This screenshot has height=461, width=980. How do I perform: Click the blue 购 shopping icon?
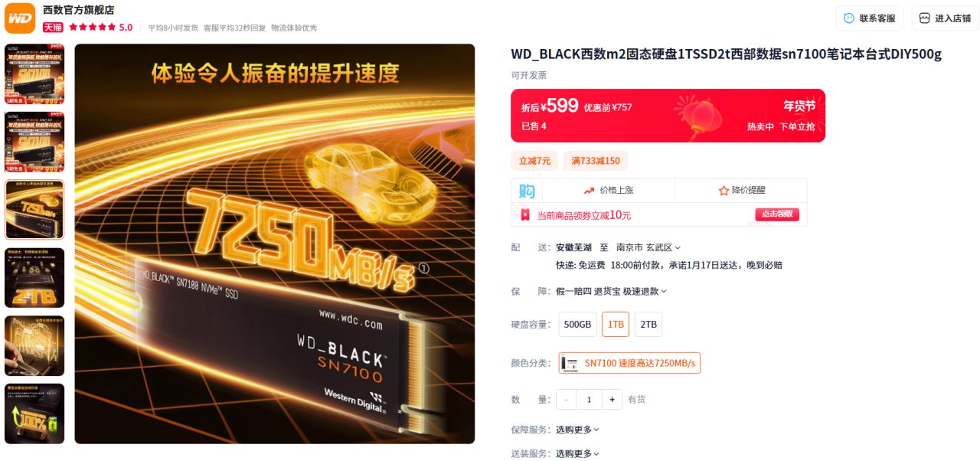coord(527,191)
